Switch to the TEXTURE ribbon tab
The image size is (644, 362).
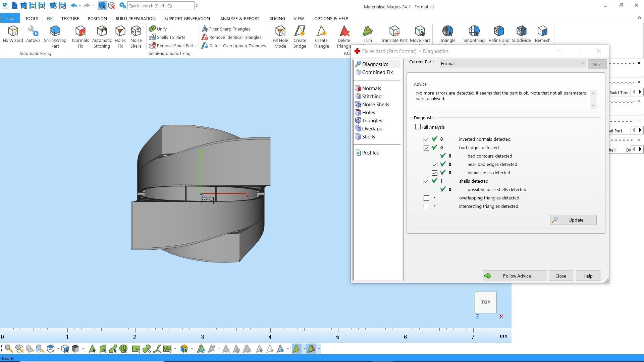pos(70,18)
